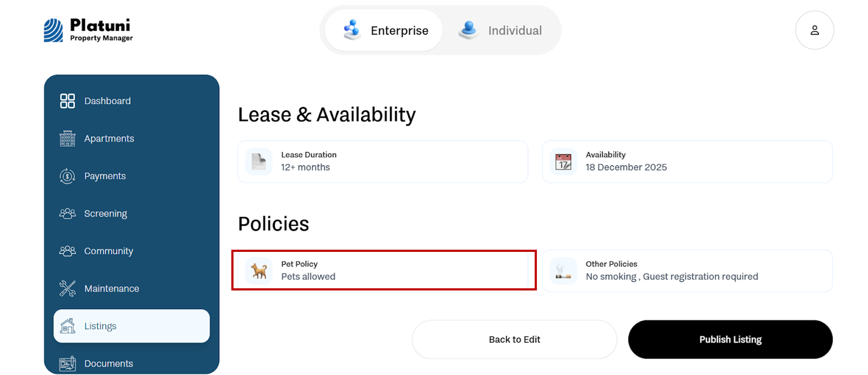Click the Pet Policy dog icon

[259, 271]
